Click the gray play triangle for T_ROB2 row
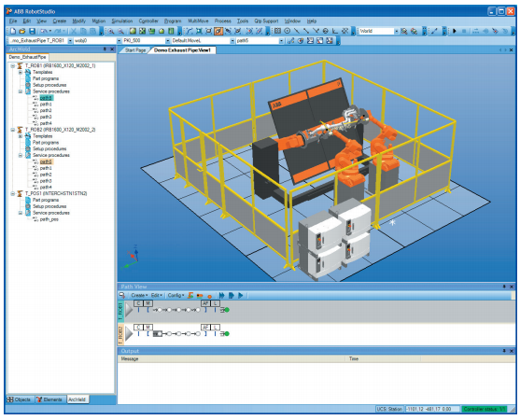520x420 pixels. pos(129,333)
